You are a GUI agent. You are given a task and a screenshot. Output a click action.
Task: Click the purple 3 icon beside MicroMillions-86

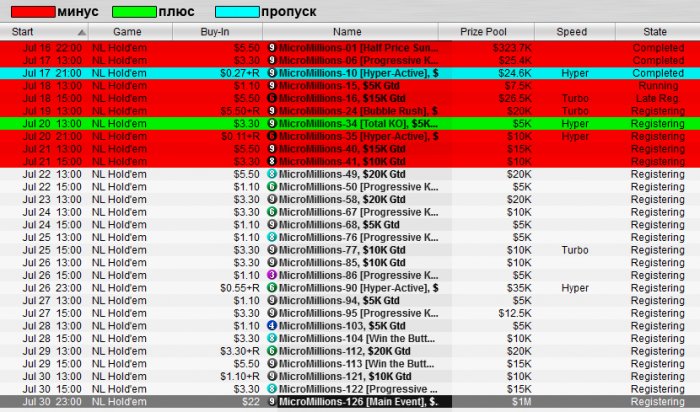pyautogui.click(x=272, y=275)
